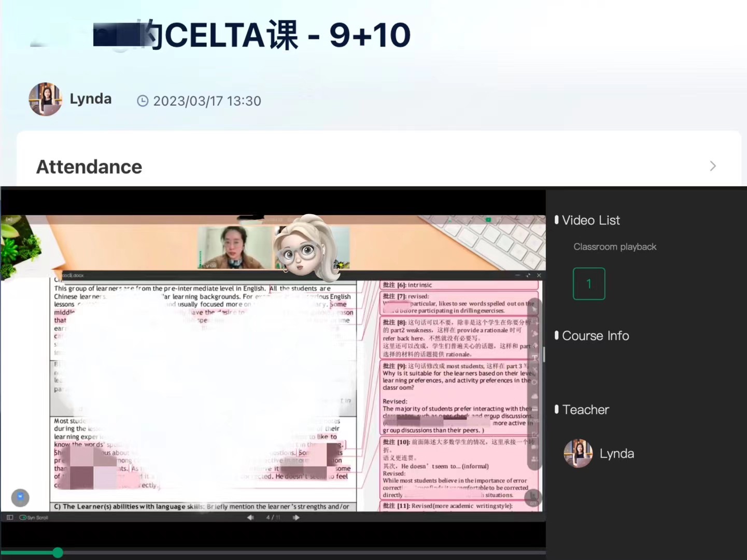Open comment 批注 [10] about informal wording
This screenshot has width=747, height=560.
tap(459, 468)
